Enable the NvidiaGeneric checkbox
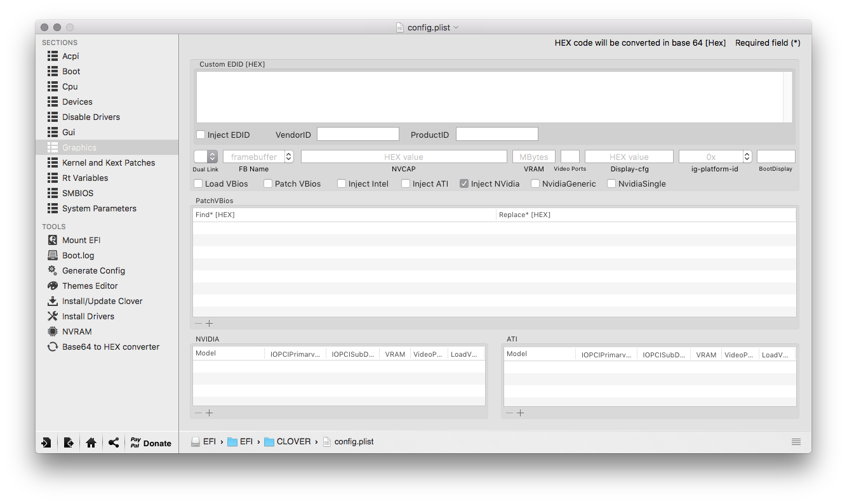This screenshot has height=504, width=847. point(535,183)
